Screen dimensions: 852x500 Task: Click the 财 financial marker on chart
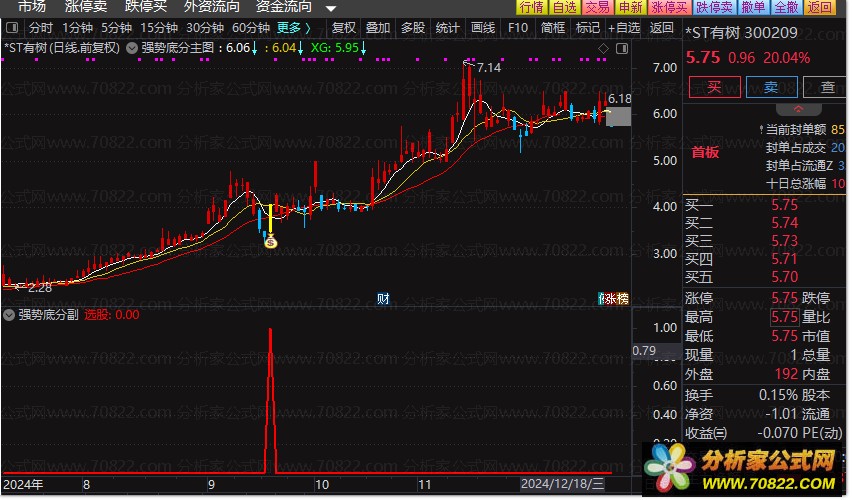click(x=383, y=298)
